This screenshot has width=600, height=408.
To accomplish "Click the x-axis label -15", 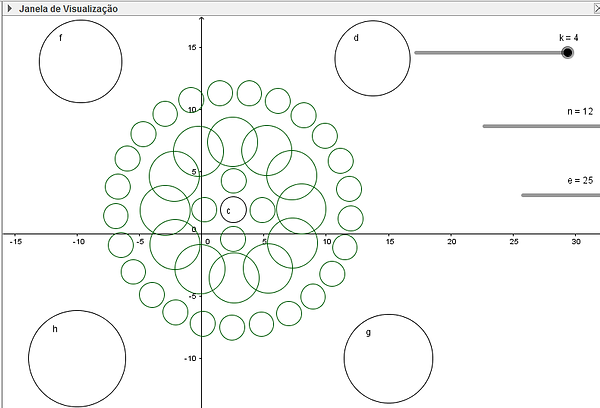I will 15,242.
